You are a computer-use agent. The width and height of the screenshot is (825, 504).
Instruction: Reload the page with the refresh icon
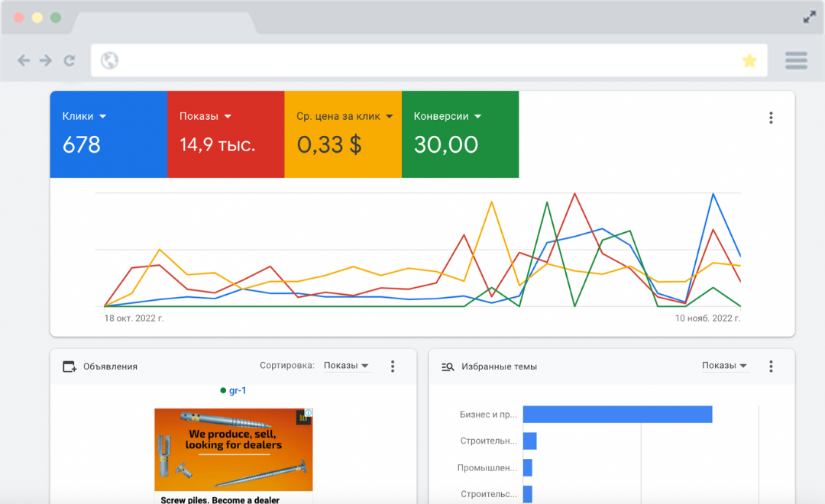click(70, 60)
